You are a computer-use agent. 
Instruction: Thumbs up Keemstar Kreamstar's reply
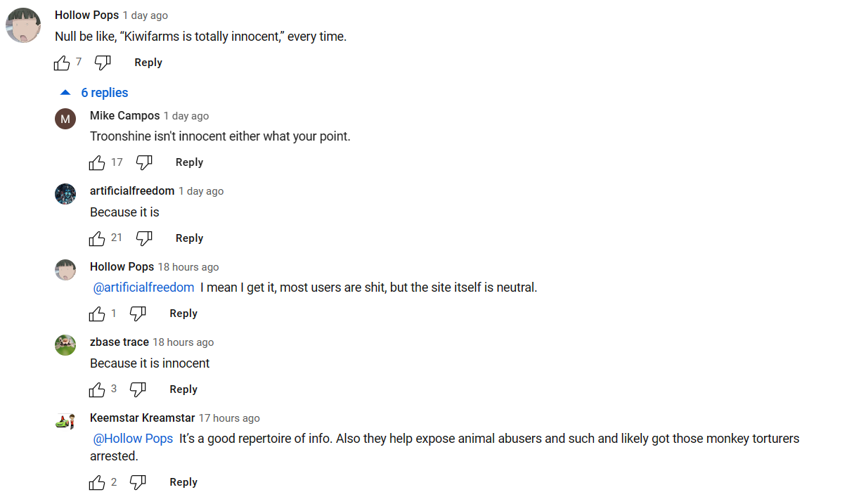point(97,483)
